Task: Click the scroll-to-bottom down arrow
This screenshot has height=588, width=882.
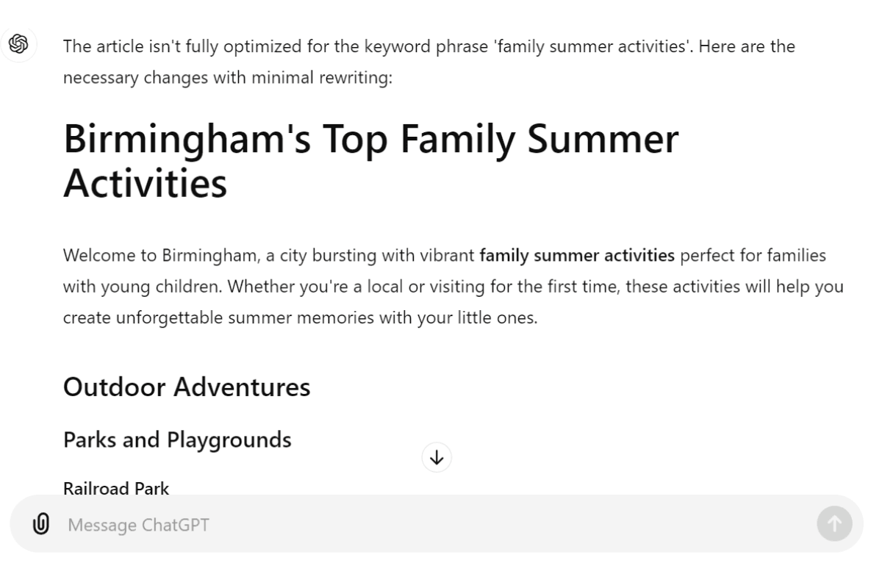Action: coord(437,458)
